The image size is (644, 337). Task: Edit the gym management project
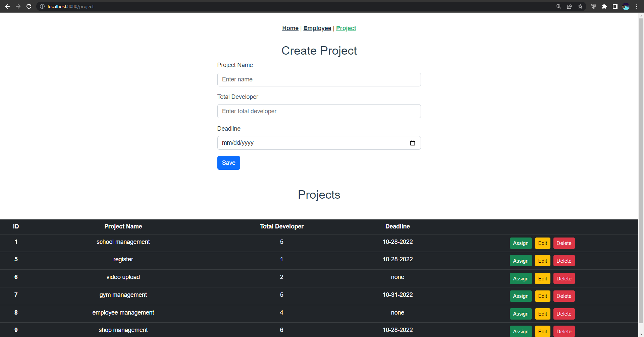pyautogui.click(x=543, y=296)
